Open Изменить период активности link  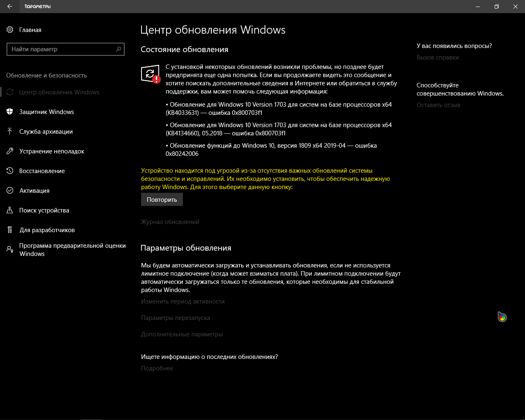click(183, 301)
